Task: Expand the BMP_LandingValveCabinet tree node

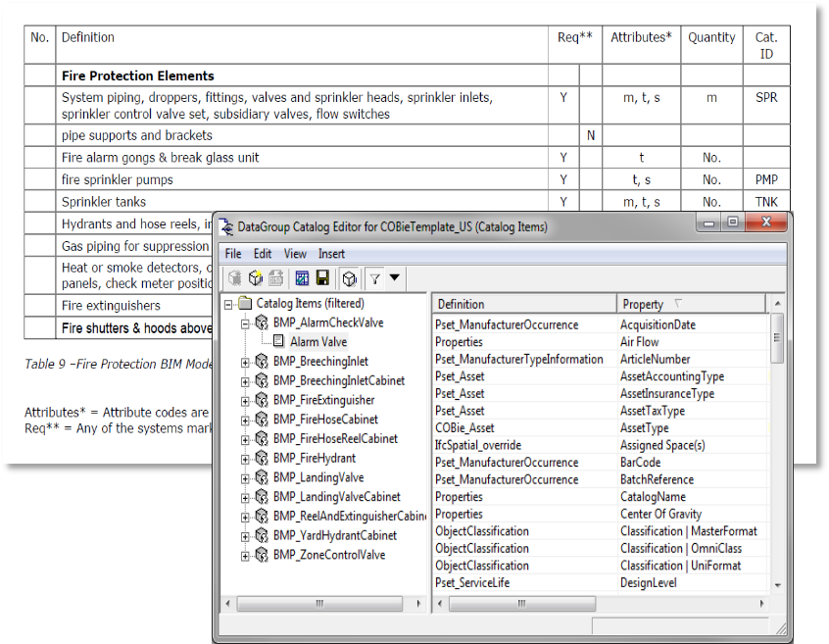Action: coord(245,498)
